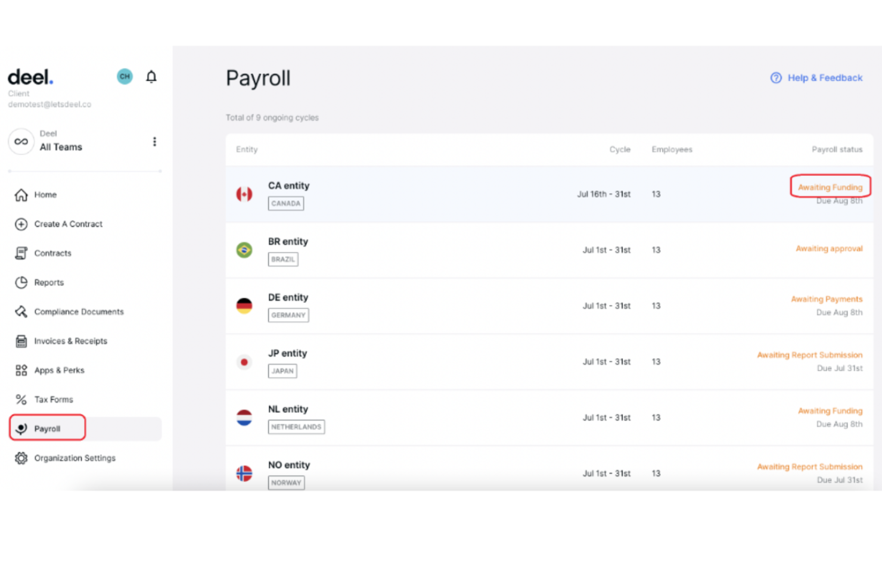Open the BR entity payroll row
Screen dimensions: 882x588
tap(549, 250)
